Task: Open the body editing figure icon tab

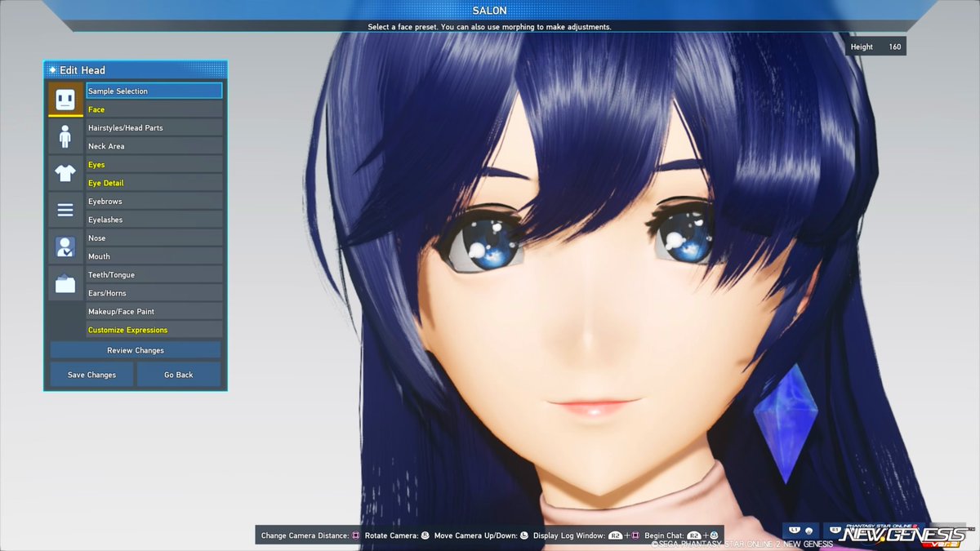Action: point(65,136)
